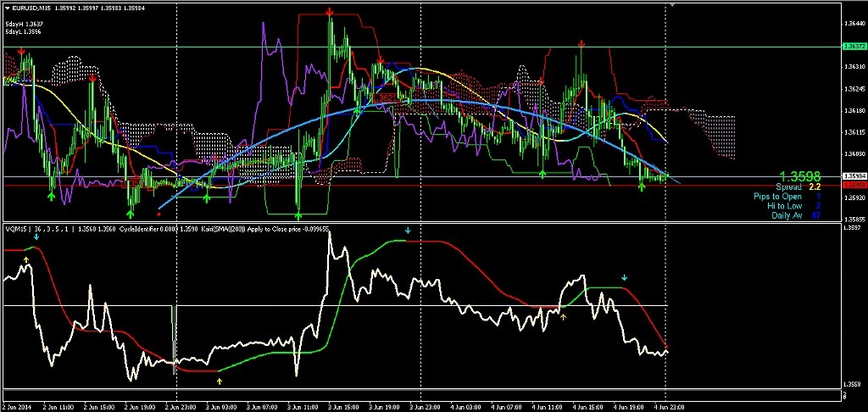Click the VQM15 indicator label in the subwindow
868x412 pixels.
point(14,228)
